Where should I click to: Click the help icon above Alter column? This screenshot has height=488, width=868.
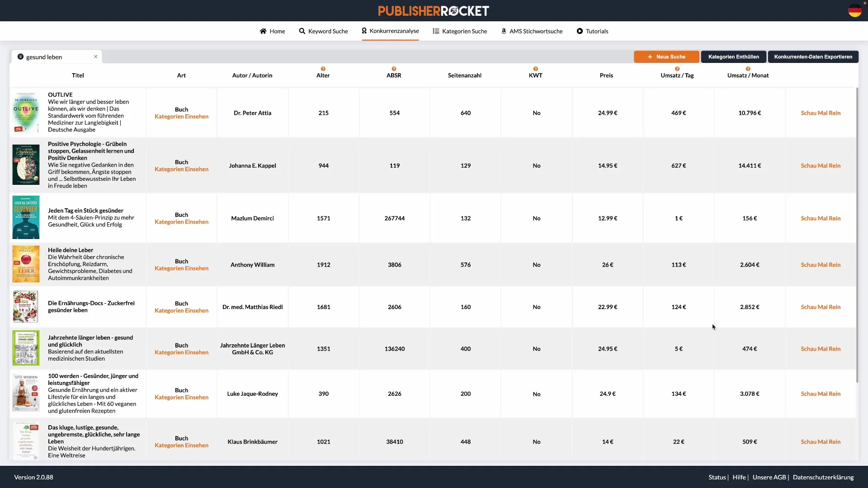point(323,69)
